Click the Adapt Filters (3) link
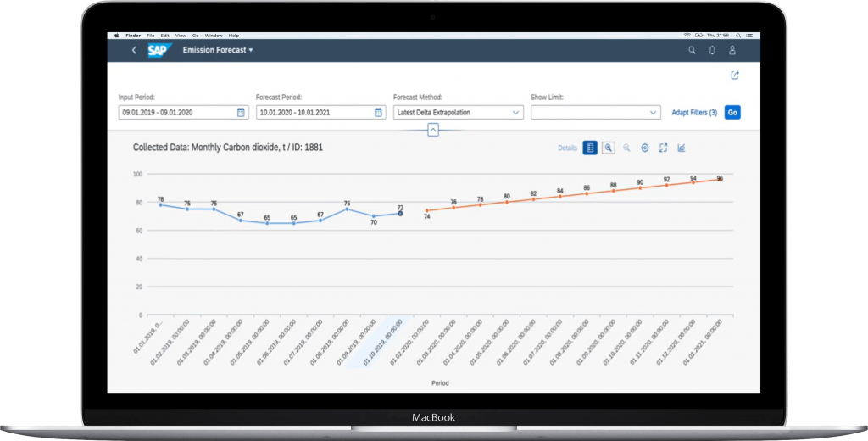Screen dimensions: 868x441 pos(694,112)
